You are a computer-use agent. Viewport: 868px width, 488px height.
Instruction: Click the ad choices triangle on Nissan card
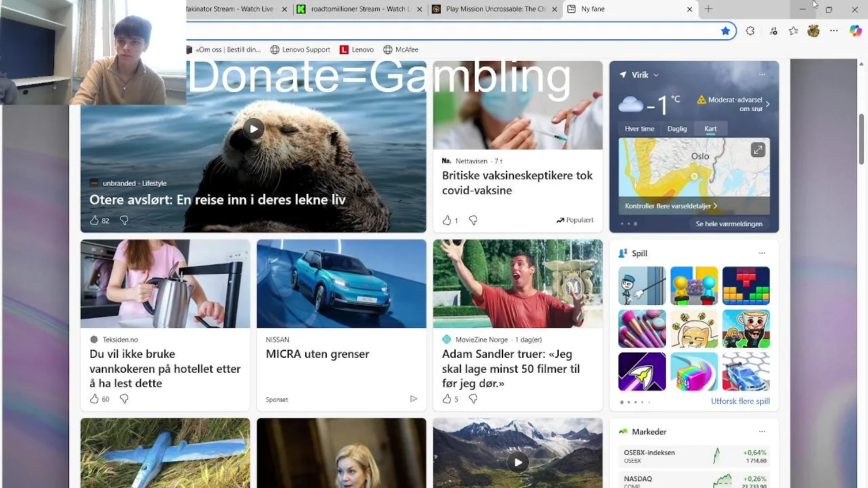coord(414,399)
